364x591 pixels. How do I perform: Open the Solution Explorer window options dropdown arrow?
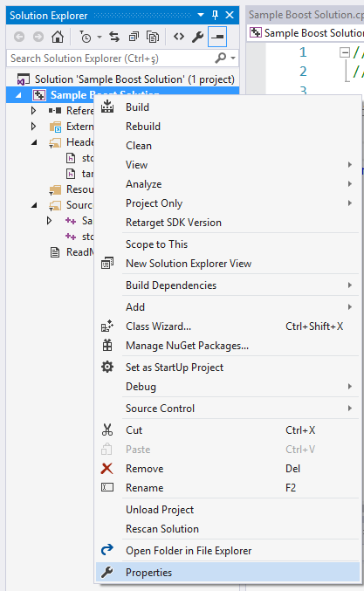pyautogui.click(x=201, y=15)
